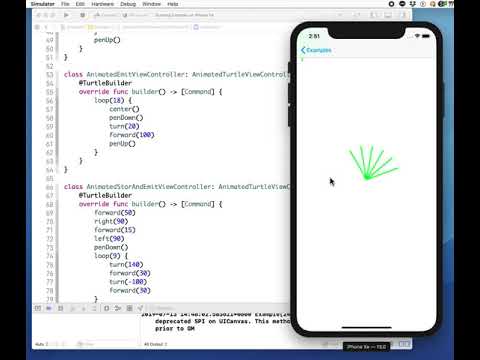Click the "turn(-100)" code line
This screenshot has width=480, height=360.
[128, 282]
